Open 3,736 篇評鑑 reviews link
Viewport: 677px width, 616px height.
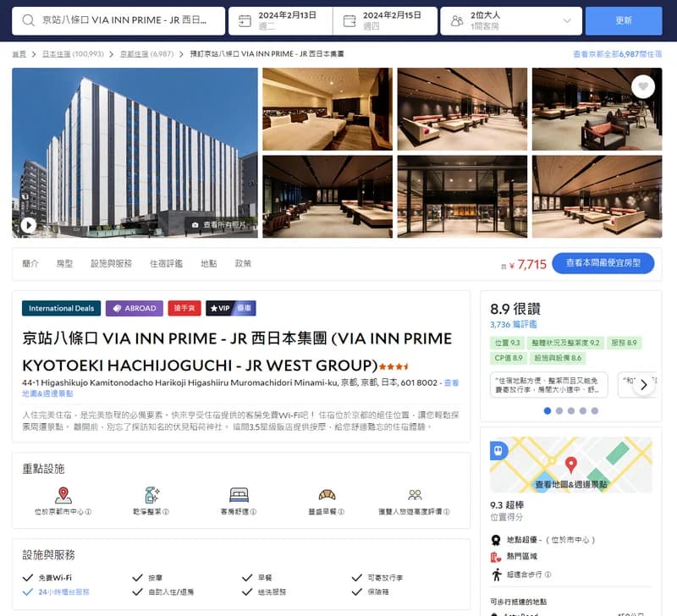514,325
